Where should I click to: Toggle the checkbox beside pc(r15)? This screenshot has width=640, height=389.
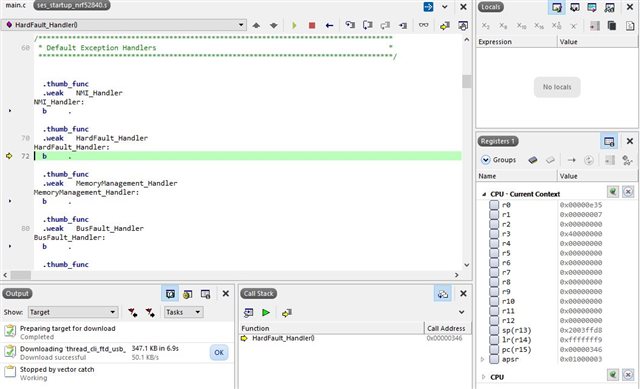click(494, 350)
